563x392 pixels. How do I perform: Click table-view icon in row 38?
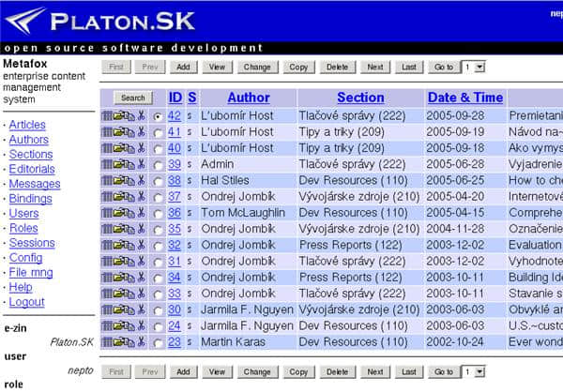pos(107,180)
